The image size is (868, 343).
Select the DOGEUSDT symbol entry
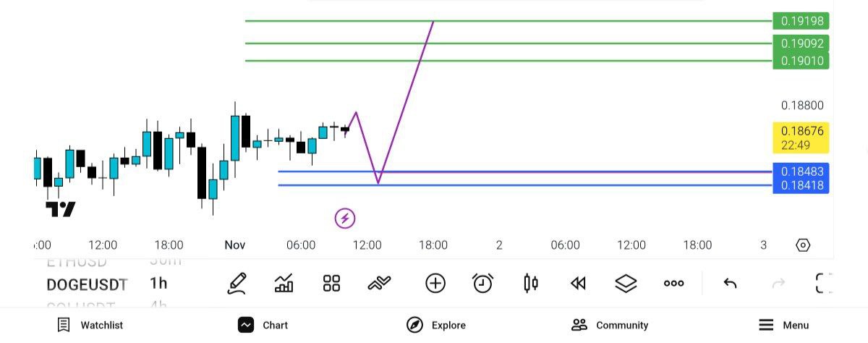point(87,284)
